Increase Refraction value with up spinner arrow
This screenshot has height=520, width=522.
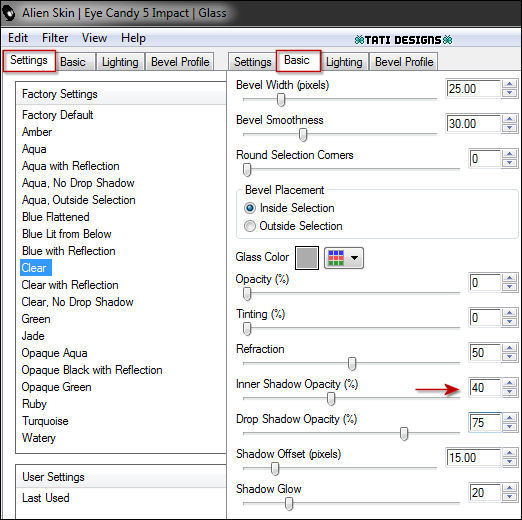(x=509, y=348)
